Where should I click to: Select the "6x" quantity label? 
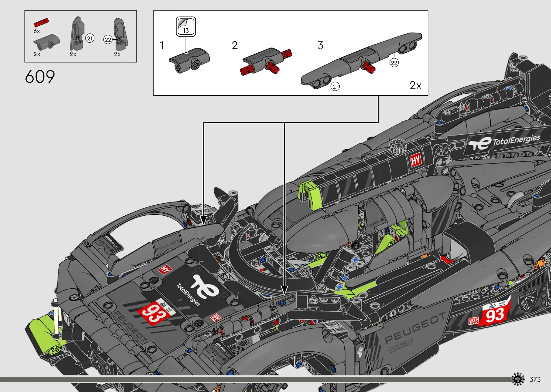point(37,31)
